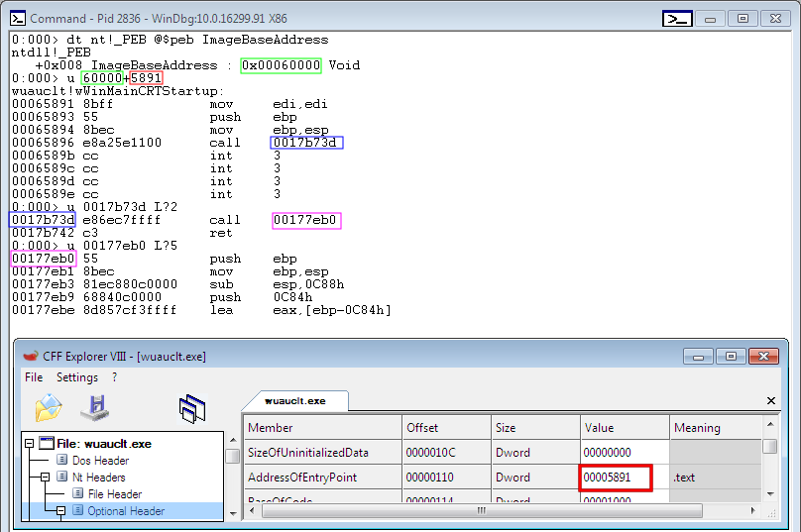Select File: wuauclt.exe root item

pyautogui.click(x=104, y=443)
